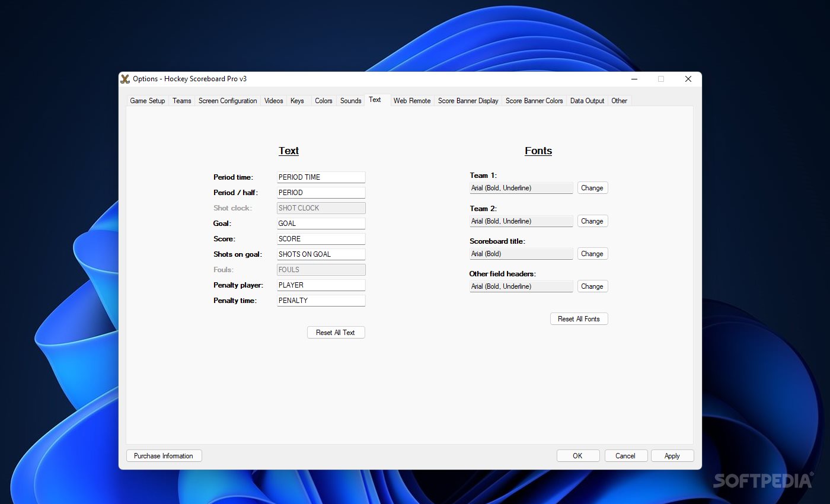Click the Shots on goal label
Screen dimensions: 830x504
238,254
